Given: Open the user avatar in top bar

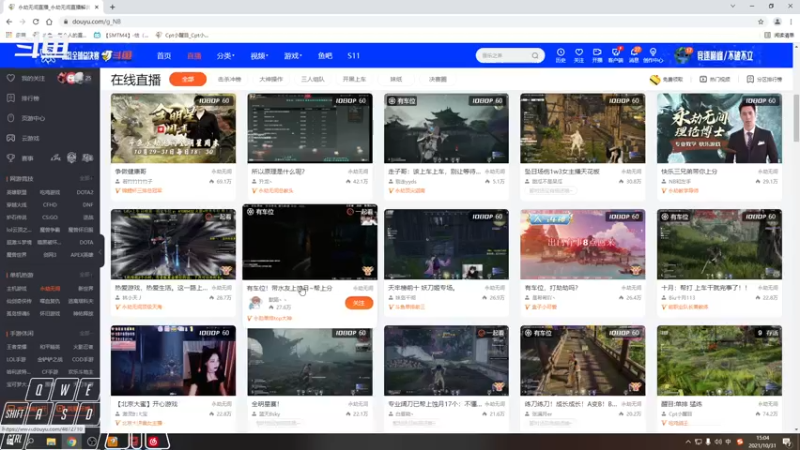Looking at the screenshot, I should (x=682, y=55).
